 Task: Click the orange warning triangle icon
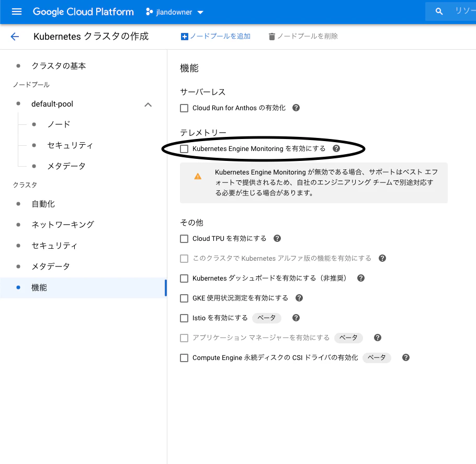pyautogui.click(x=198, y=176)
